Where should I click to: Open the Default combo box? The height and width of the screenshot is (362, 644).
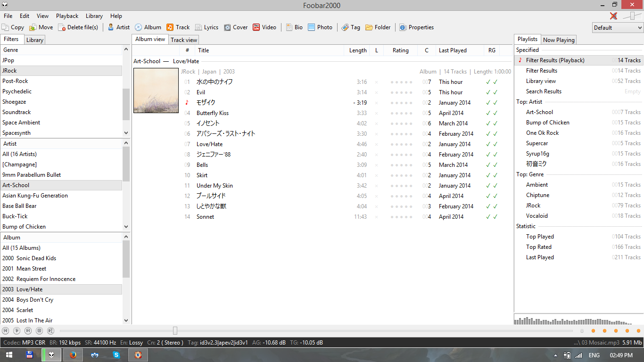[x=617, y=28]
